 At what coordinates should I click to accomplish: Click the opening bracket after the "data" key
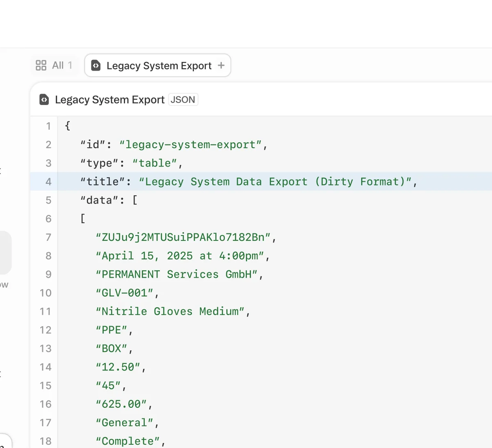click(x=135, y=200)
